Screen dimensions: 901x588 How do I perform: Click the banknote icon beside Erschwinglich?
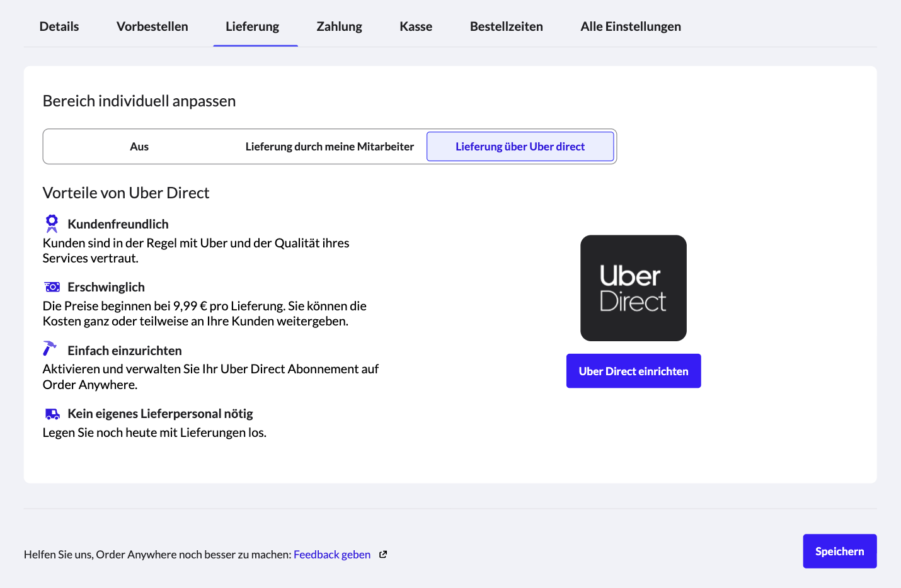(x=52, y=287)
